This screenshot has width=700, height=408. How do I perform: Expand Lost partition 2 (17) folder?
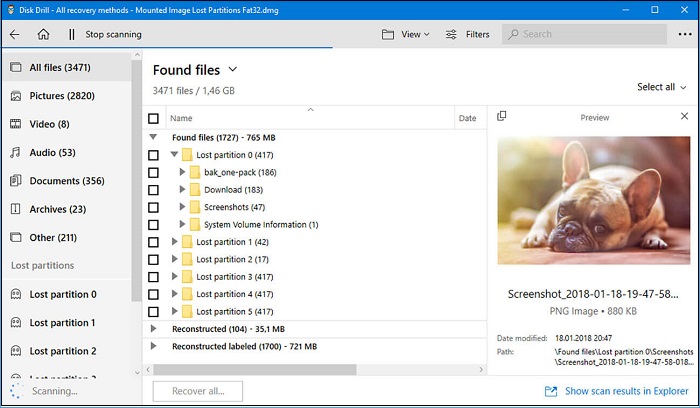click(x=174, y=259)
